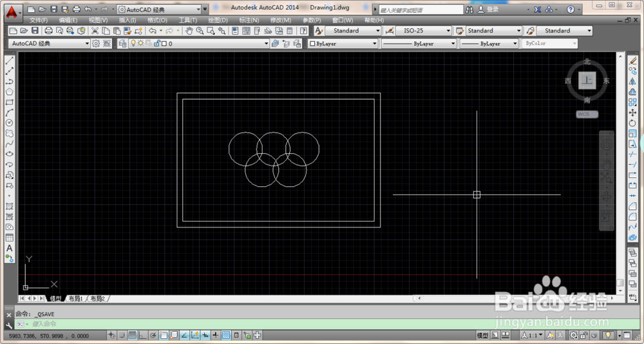Select the Polyline draw tool

pyautogui.click(x=9, y=81)
